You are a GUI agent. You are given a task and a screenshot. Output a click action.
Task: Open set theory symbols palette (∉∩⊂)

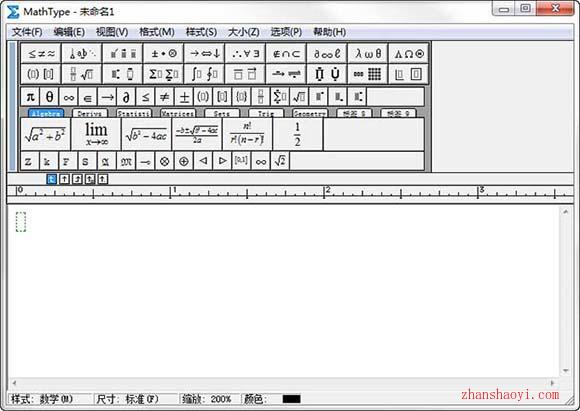click(x=286, y=54)
